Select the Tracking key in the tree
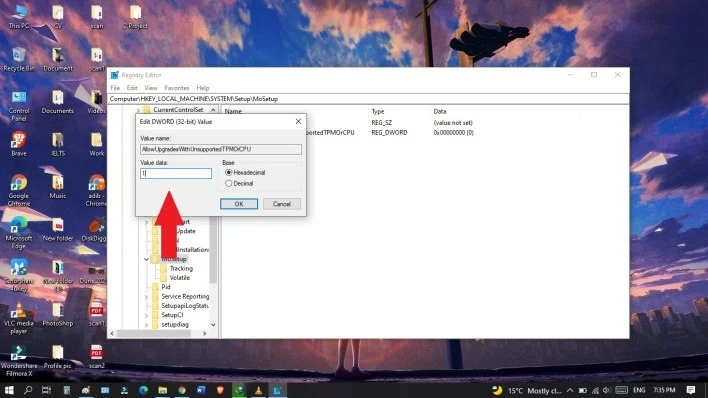The width and height of the screenshot is (708, 398). point(181,269)
